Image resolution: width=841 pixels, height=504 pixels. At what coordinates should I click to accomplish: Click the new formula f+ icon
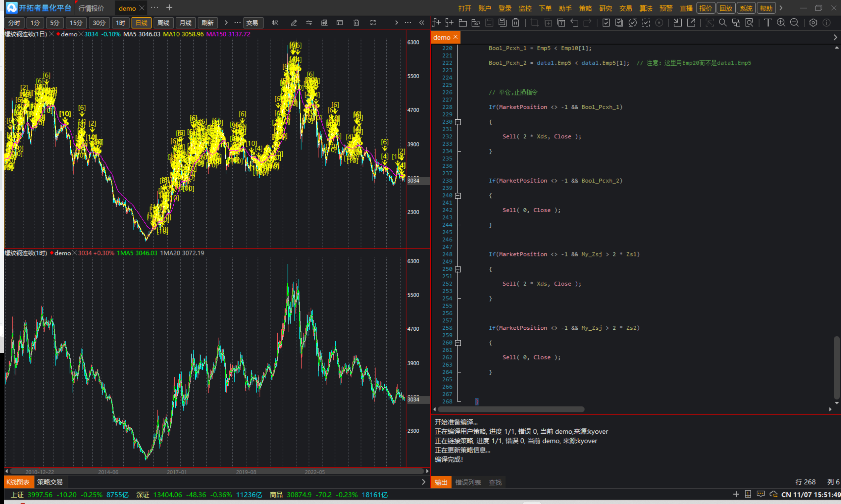tap(436, 23)
